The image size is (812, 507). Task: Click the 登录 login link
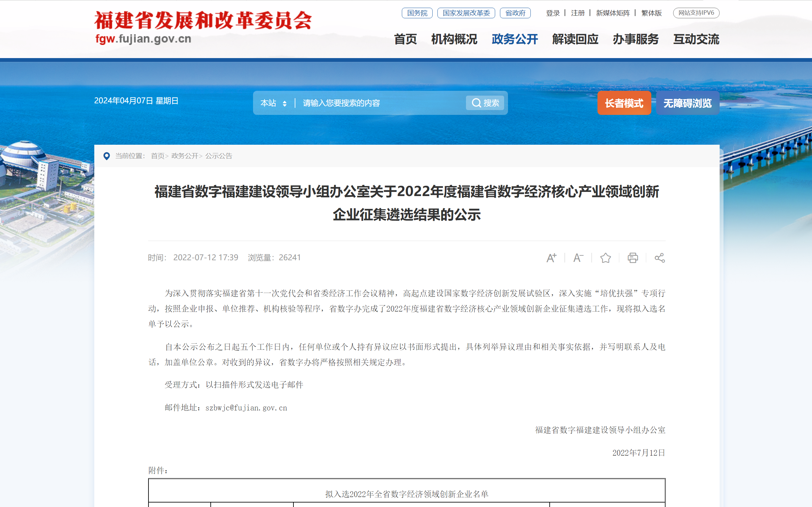click(553, 13)
